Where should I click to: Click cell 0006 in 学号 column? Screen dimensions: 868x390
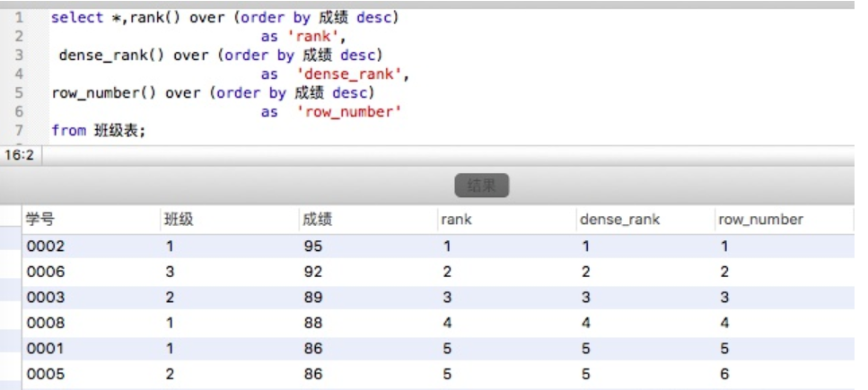(46, 272)
